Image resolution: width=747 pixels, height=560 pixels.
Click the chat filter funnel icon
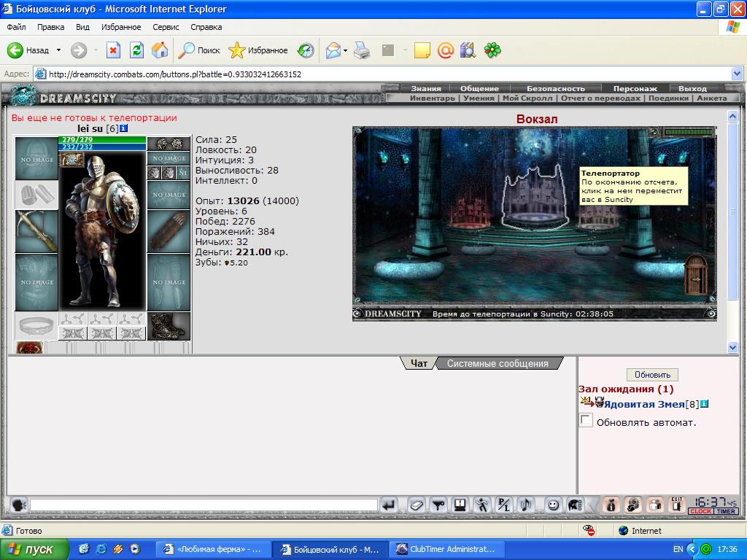click(438, 505)
